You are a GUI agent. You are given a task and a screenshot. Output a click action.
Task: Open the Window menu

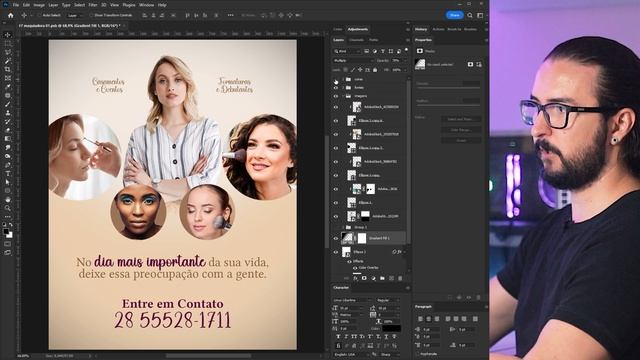pyautogui.click(x=147, y=5)
